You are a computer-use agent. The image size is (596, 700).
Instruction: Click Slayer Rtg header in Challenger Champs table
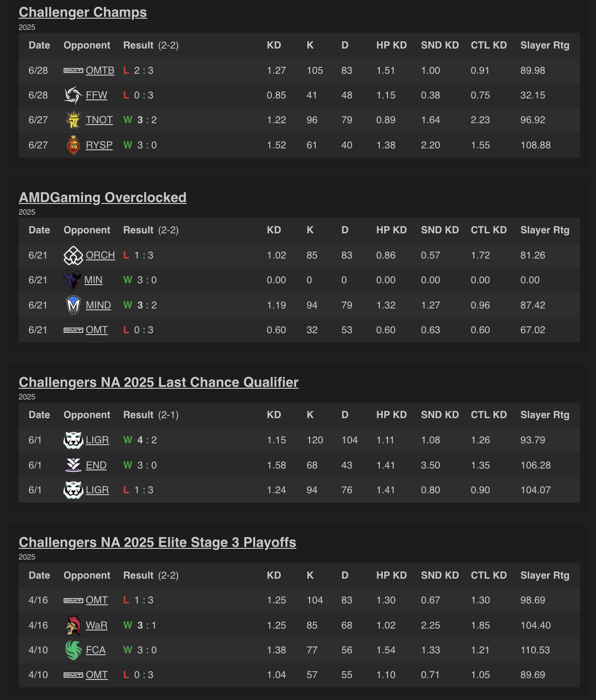coord(545,45)
